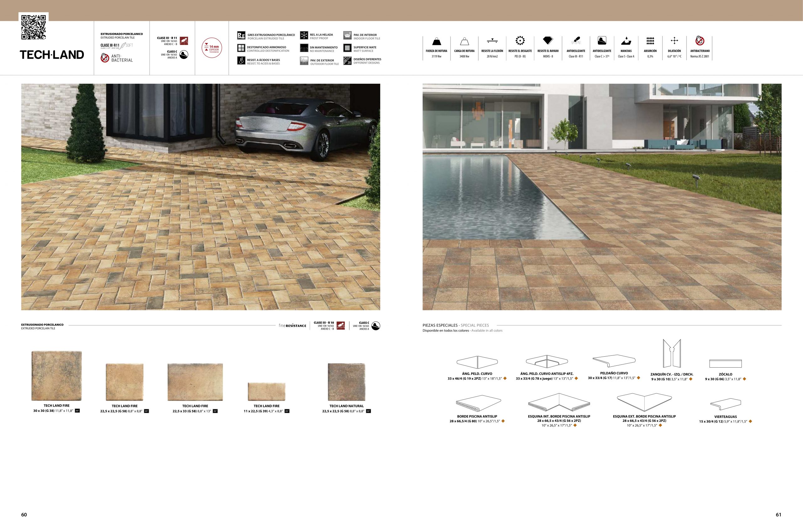Click the acids and bases resistance flask icon

[241, 61]
